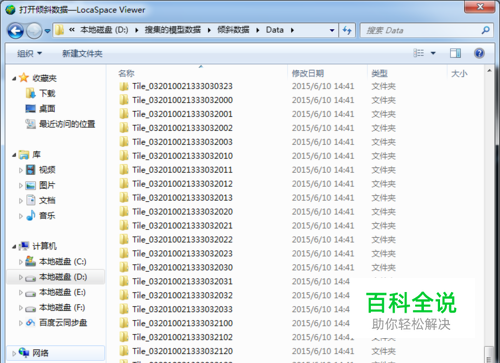Screen dimensions: 500x363
Task: Click the greyed Forward navigation arrow
Action: coord(34,31)
